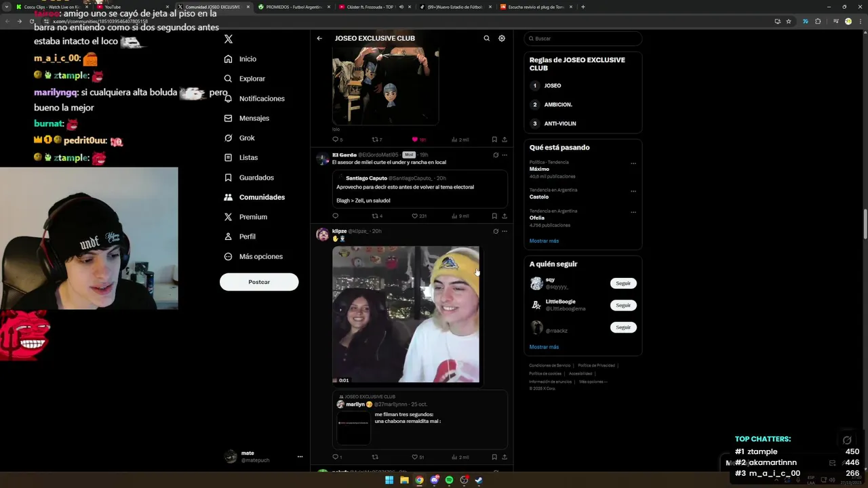Image resolution: width=868 pixels, height=488 pixels.
Task: Click Mostrar más under trends
Action: tap(544, 241)
